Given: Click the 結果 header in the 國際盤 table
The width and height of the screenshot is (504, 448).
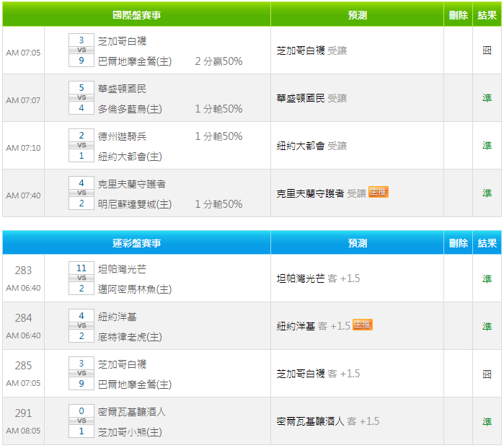Looking at the screenshot, I should 487,15.
